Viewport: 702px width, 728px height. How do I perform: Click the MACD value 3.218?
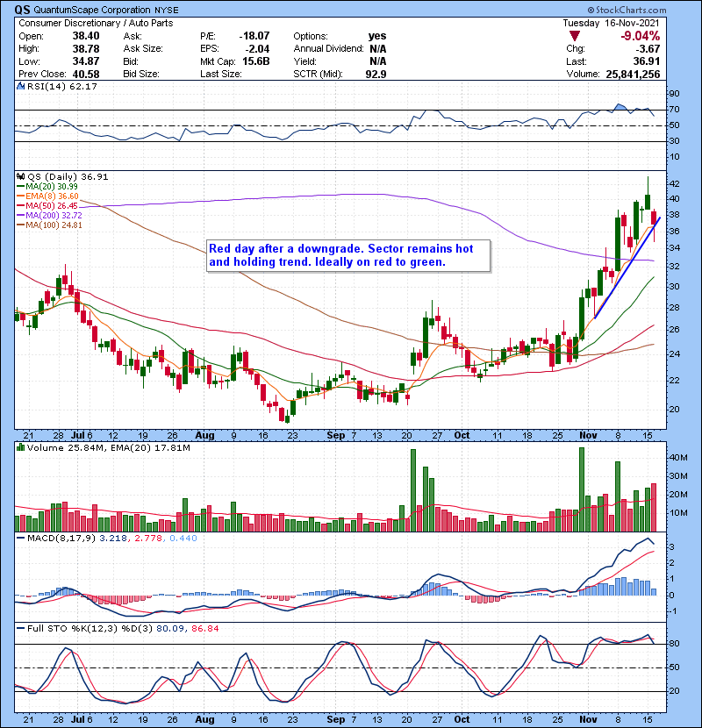click(113, 539)
